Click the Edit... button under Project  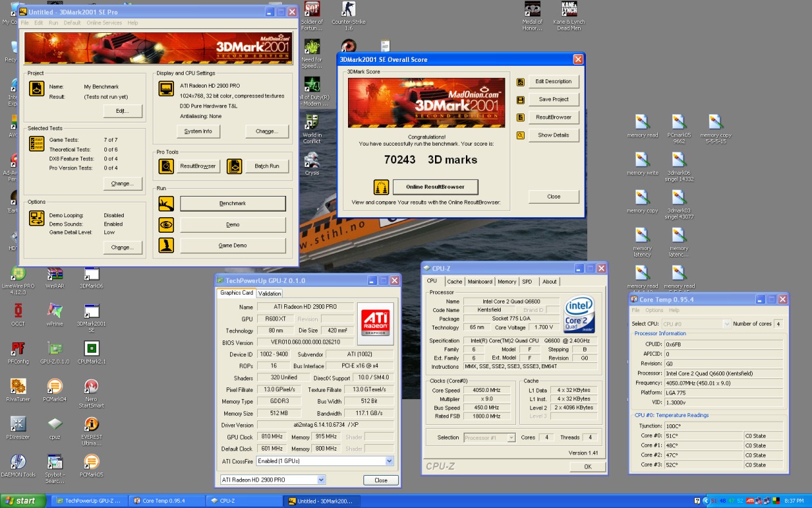pos(122,112)
